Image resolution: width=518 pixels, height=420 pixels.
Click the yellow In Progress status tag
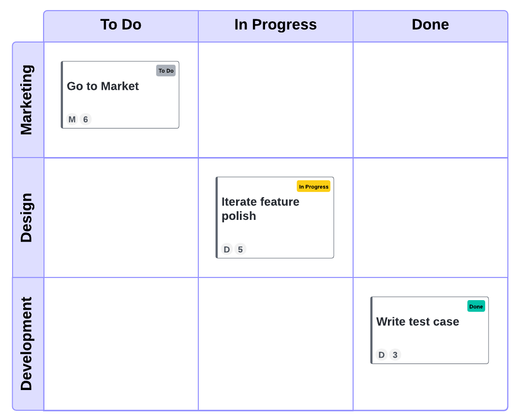point(313,187)
